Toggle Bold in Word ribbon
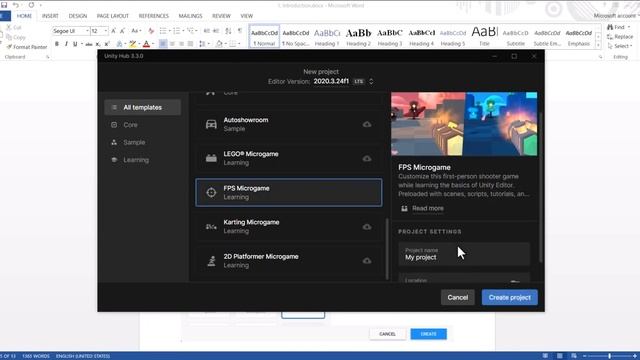 (57, 44)
